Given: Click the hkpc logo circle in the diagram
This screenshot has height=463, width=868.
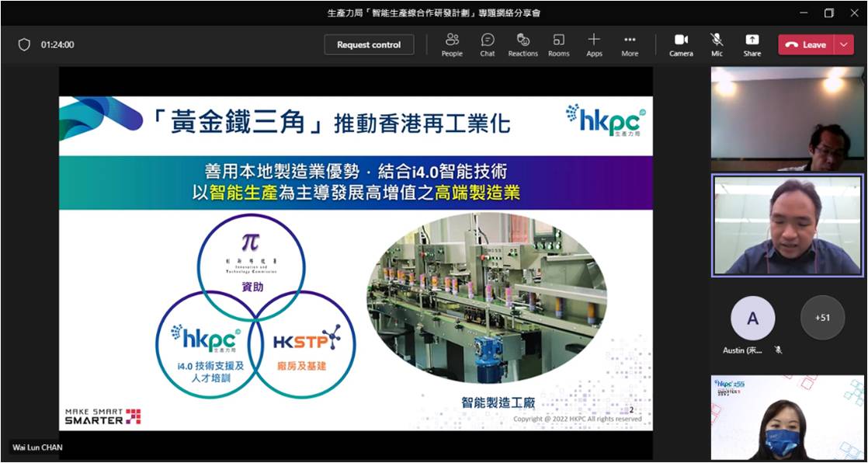Looking at the screenshot, I should pyautogui.click(x=210, y=346).
